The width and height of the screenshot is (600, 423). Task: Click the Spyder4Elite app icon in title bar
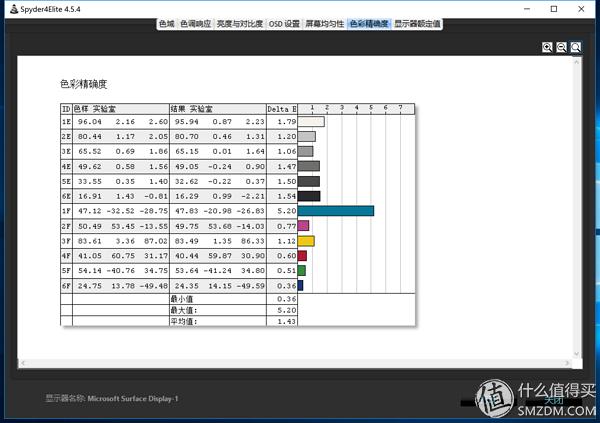10,9
